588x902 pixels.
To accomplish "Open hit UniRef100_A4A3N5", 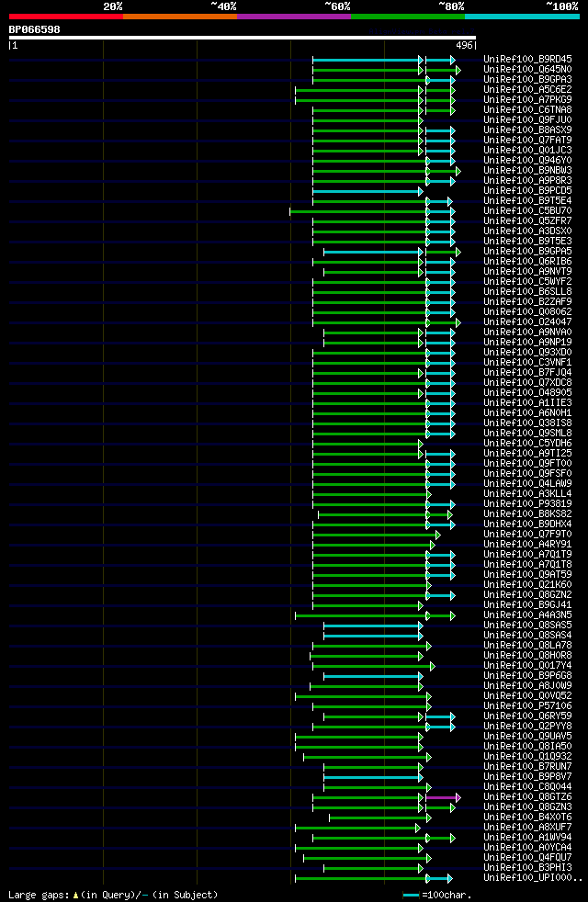I will pos(527,615).
